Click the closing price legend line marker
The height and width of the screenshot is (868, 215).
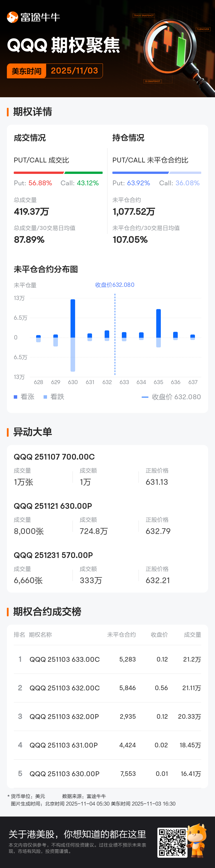pyautogui.click(x=145, y=397)
